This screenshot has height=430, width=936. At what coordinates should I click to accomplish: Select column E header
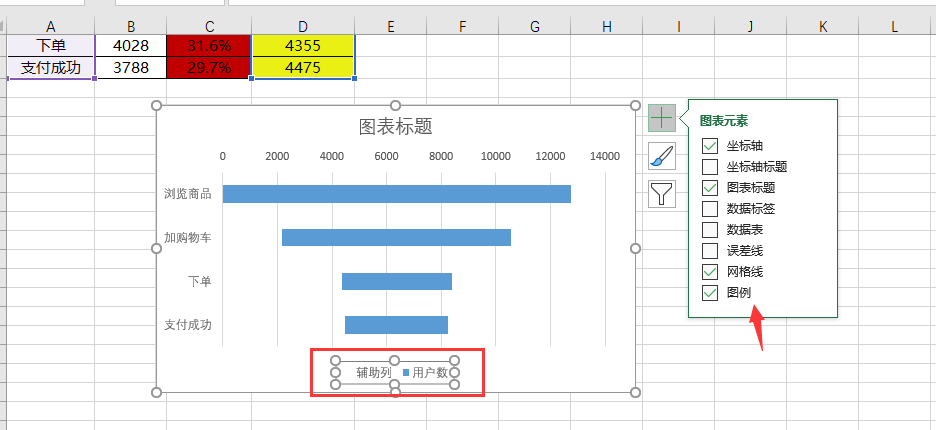click(390, 26)
